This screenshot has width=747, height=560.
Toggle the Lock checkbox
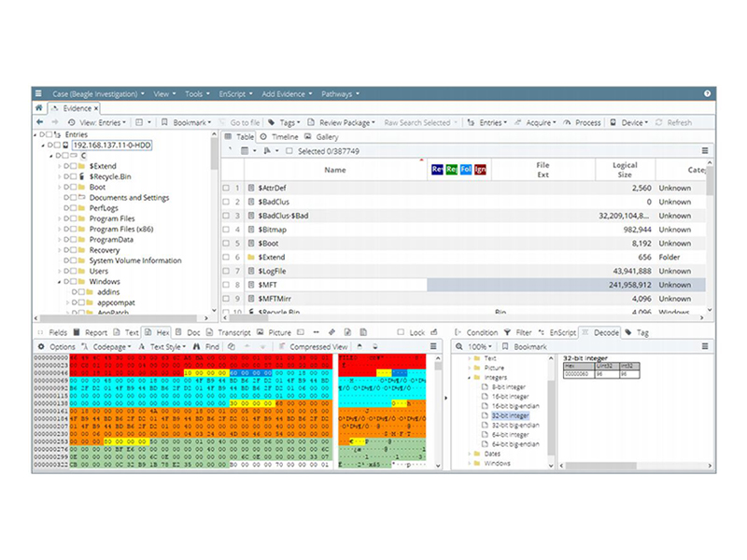401,332
